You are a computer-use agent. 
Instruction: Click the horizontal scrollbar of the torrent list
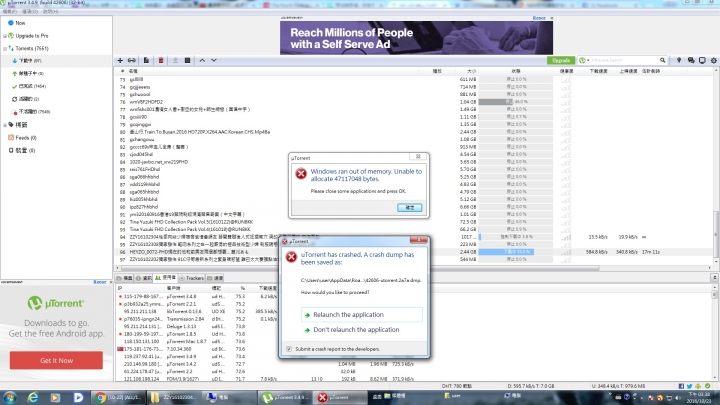(x=360, y=268)
